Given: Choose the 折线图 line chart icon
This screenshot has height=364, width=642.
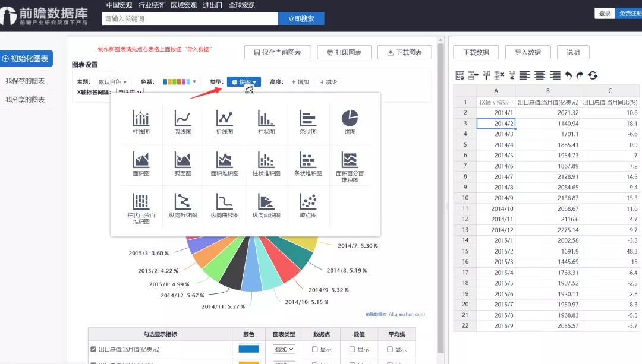Looking at the screenshot, I should 224,122.
